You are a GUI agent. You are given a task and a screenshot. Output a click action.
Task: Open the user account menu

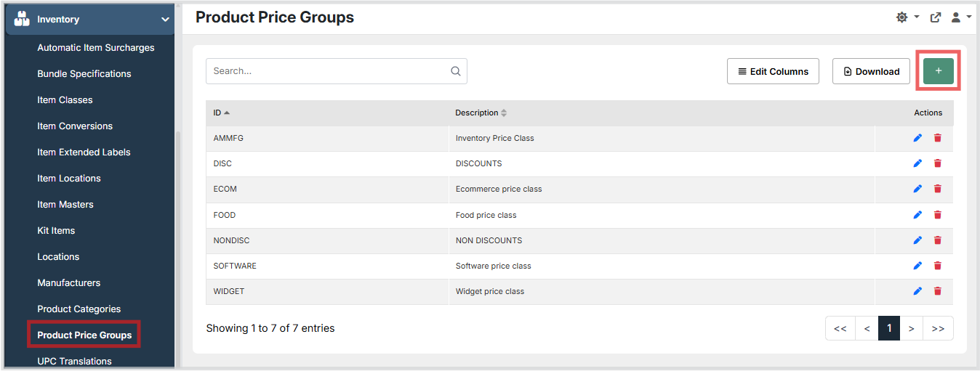(961, 17)
